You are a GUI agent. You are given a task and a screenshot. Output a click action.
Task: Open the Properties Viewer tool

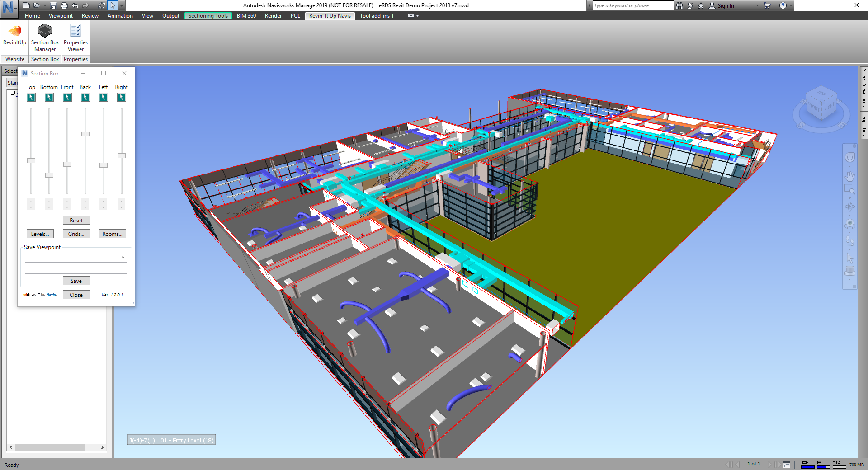click(x=75, y=38)
